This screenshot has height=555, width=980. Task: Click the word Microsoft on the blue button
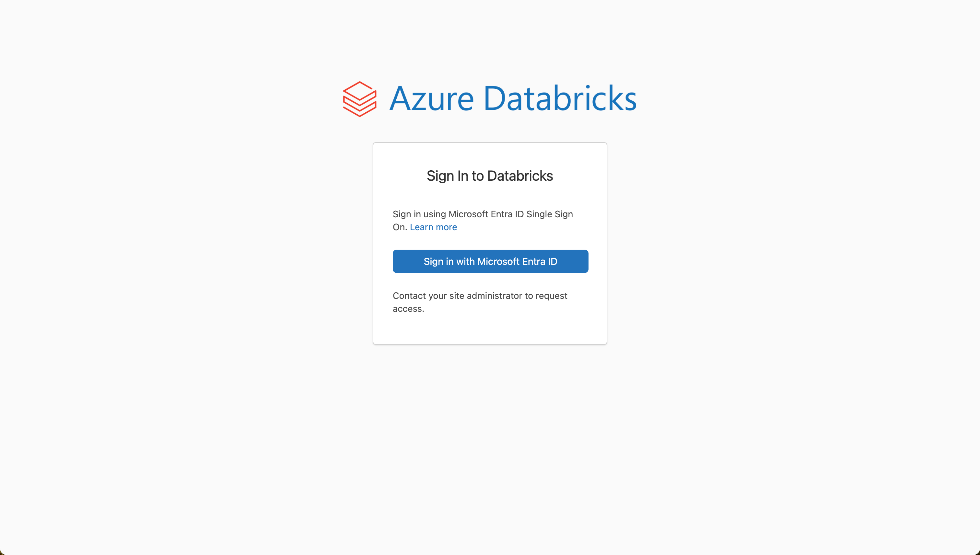point(498,262)
